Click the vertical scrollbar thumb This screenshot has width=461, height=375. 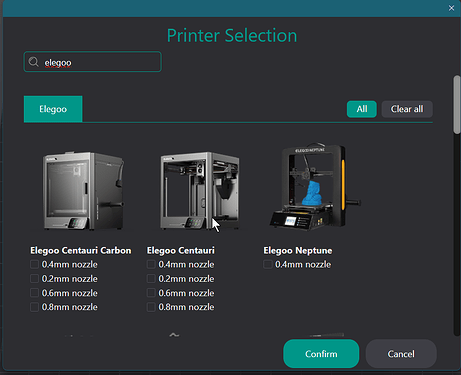click(x=457, y=105)
